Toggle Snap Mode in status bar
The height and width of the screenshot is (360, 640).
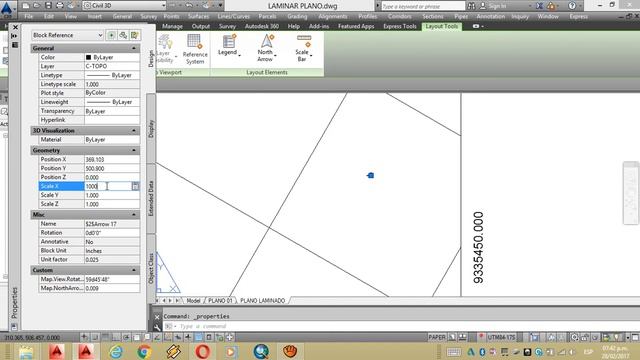(x=95, y=337)
